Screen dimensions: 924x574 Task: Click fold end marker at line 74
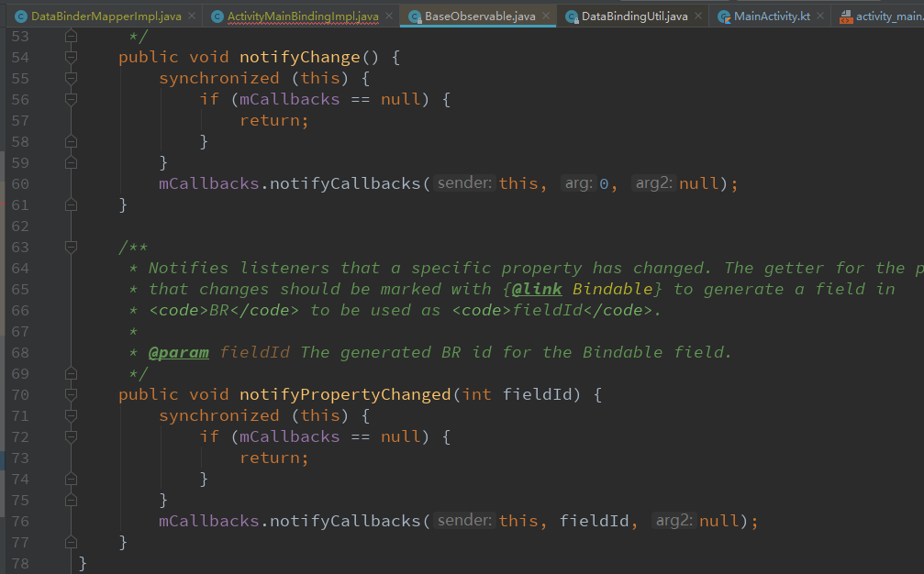(x=71, y=480)
